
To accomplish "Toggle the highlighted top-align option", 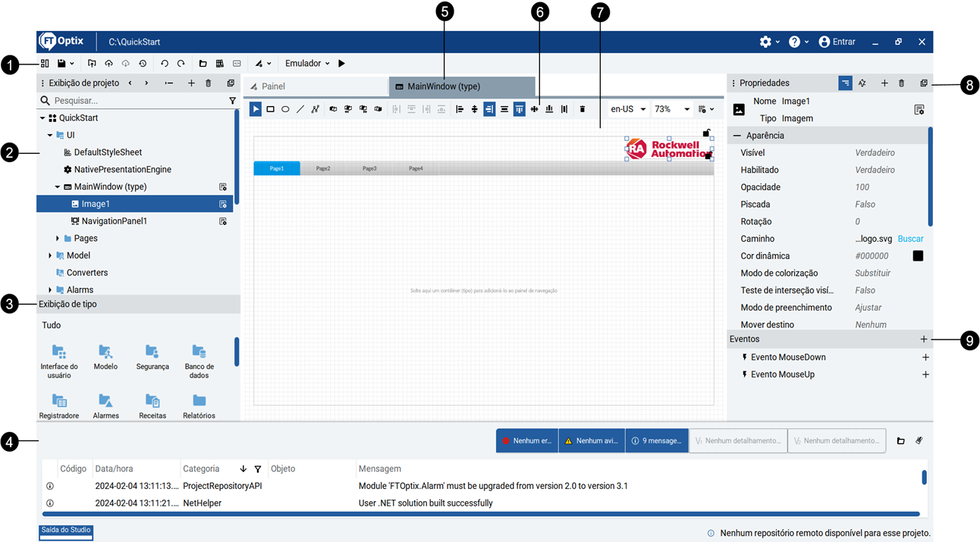I will coord(519,108).
